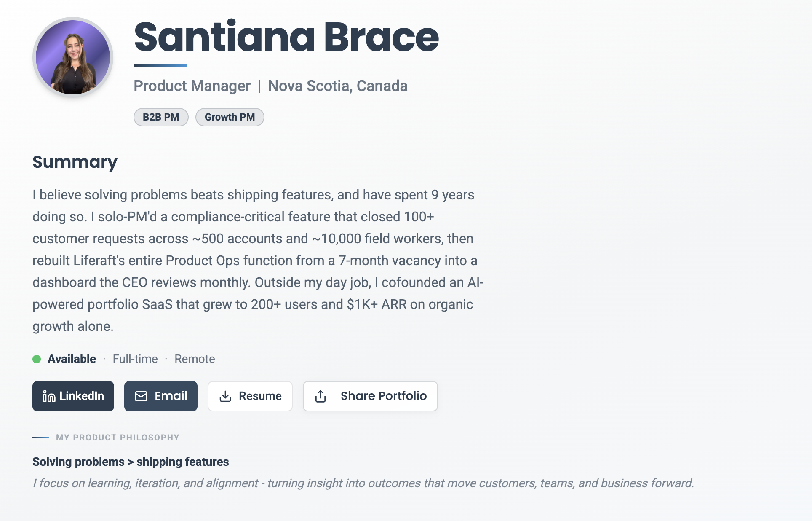The height and width of the screenshot is (521, 812).
Task: Click the My Product Philosophy heading
Action: pos(118,438)
